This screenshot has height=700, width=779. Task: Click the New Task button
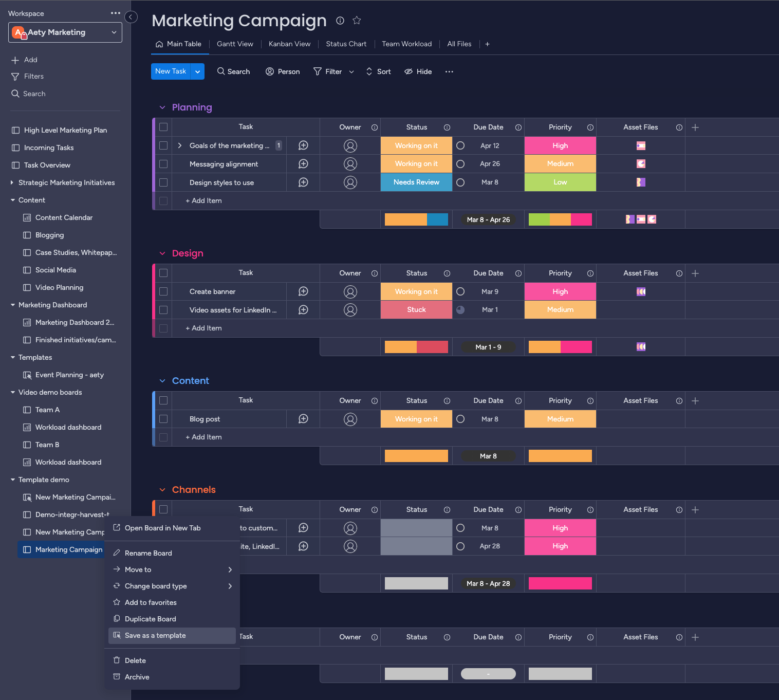point(171,71)
